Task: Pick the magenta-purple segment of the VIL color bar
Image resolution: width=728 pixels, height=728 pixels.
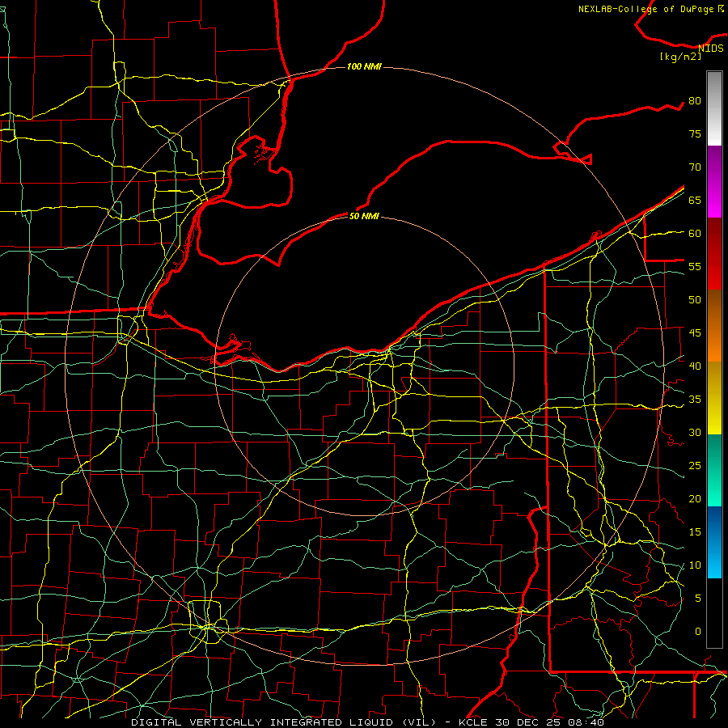Action: (x=714, y=181)
